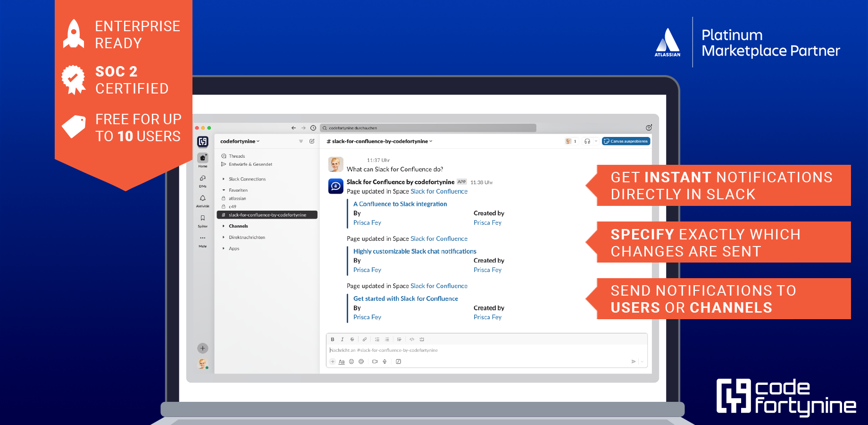The height and width of the screenshot is (425, 868).
Task: Start a huddle with the headphones icon
Action: pyautogui.click(x=587, y=141)
